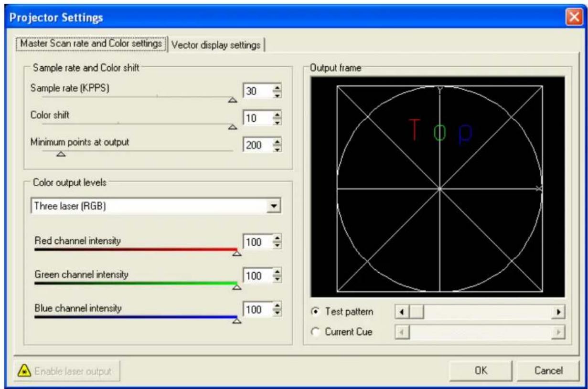Click left arrow of Test pattern scrollbar

(x=402, y=312)
